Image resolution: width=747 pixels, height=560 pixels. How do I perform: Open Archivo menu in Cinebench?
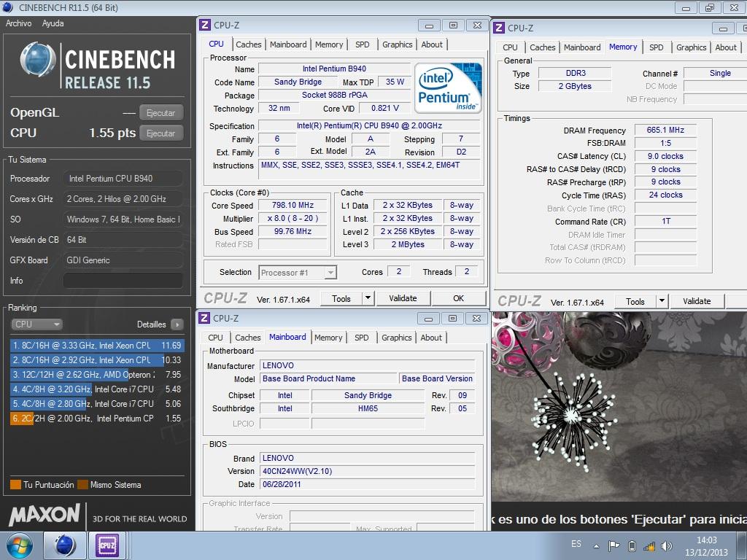18,23
